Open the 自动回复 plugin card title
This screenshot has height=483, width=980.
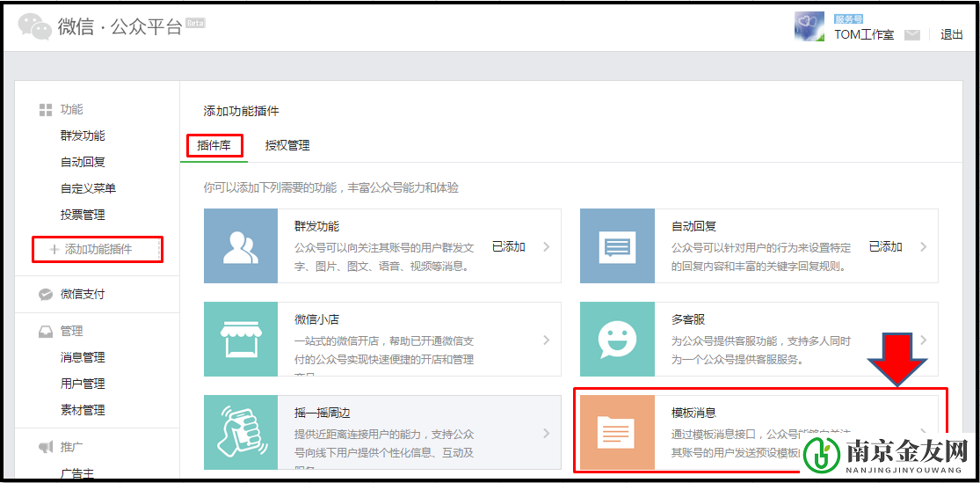[693, 226]
